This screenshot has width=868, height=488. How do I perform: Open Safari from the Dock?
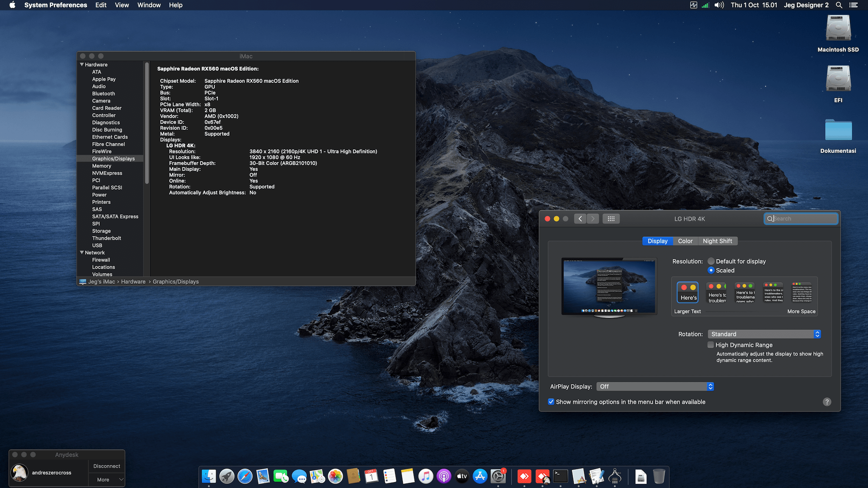[x=245, y=476]
